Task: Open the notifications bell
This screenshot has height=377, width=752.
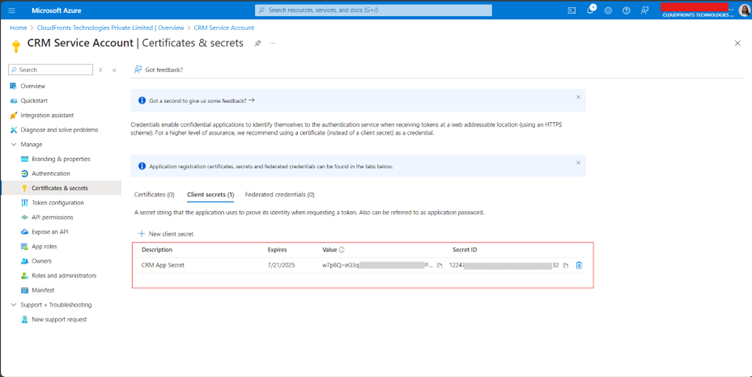Action: coord(590,10)
